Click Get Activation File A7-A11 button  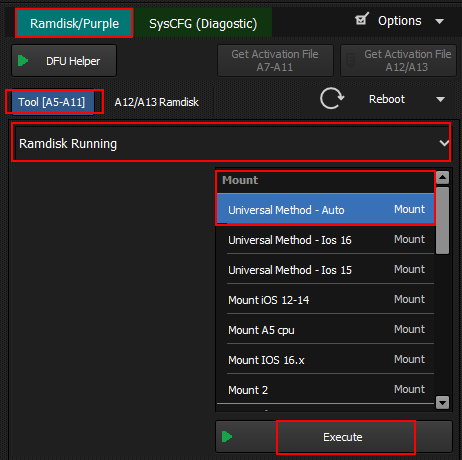pyautogui.click(x=275, y=61)
